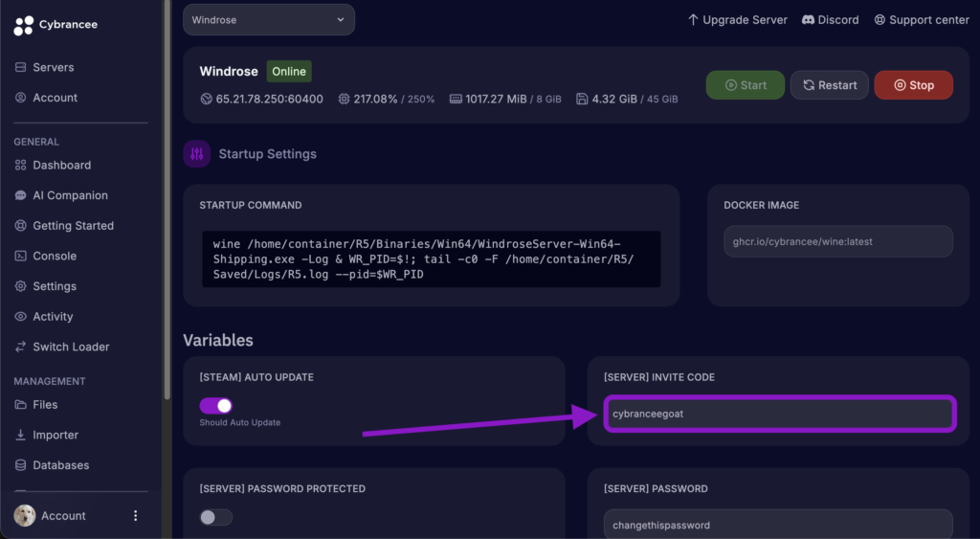The width and height of the screenshot is (980, 539).
Task: Click the sidebar vertical scrollbar
Action: click(x=167, y=200)
